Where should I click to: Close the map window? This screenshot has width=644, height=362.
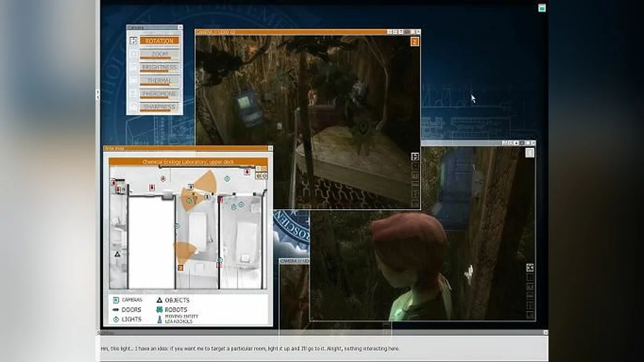(x=271, y=149)
